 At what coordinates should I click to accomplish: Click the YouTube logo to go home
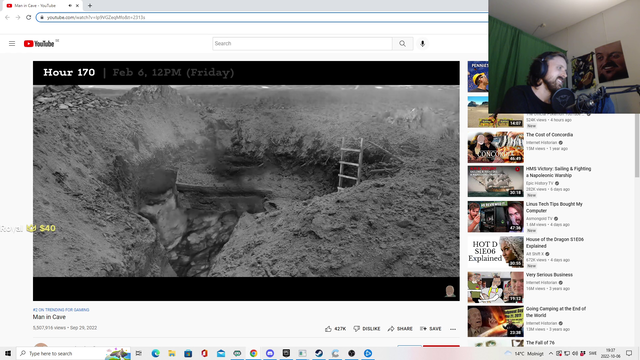pyautogui.click(x=39, y=44)
